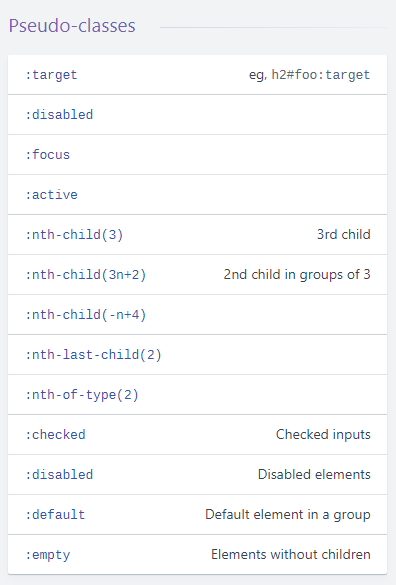396x585 pixels.
Task: Click the '3rd child' description text
Action: coord(343,234)
